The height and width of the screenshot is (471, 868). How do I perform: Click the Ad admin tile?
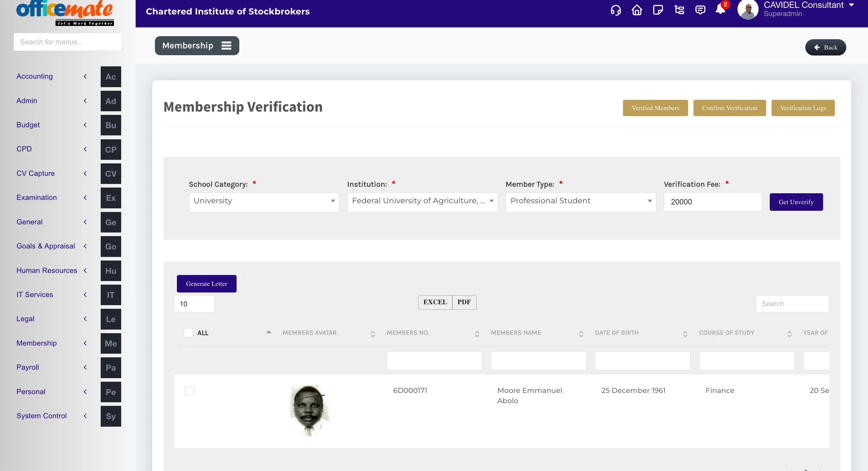pyautogui.click(x=111, y=101)
